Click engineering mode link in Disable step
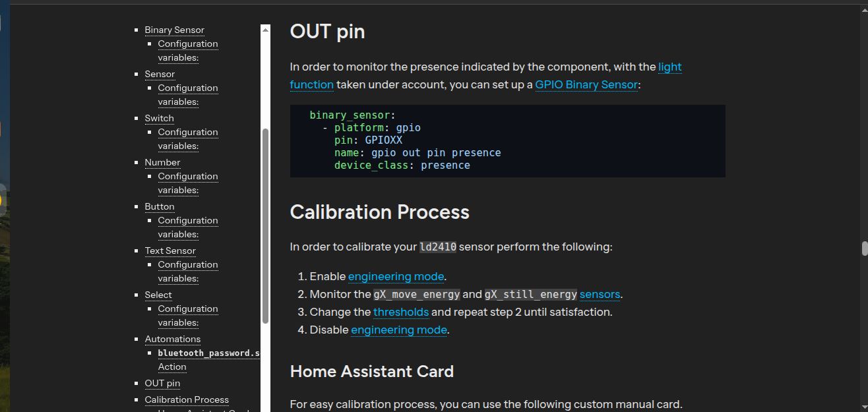This screenshot has width=868, height=412. click(399, 330)
